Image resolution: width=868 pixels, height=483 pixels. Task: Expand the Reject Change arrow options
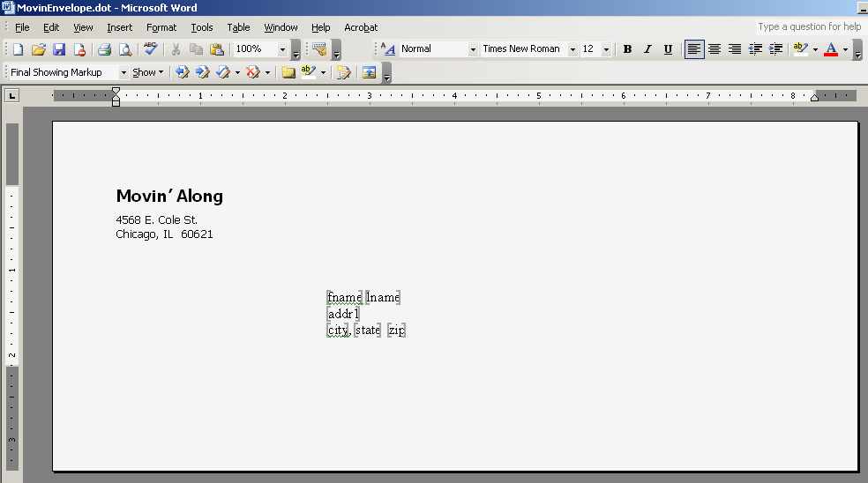[x=267, y=72]
